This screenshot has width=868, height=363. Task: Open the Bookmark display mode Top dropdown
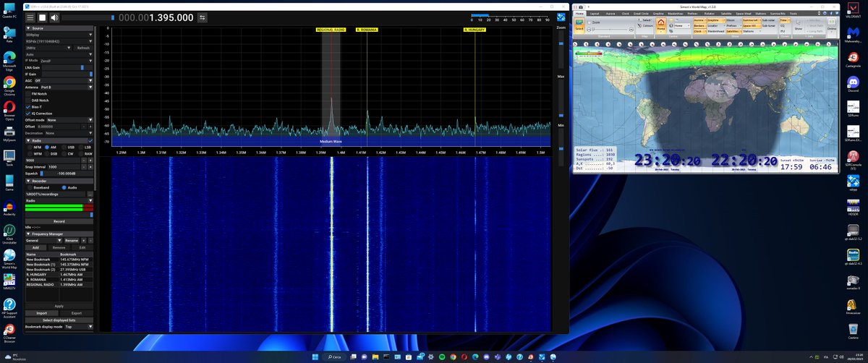click(78, 327)
